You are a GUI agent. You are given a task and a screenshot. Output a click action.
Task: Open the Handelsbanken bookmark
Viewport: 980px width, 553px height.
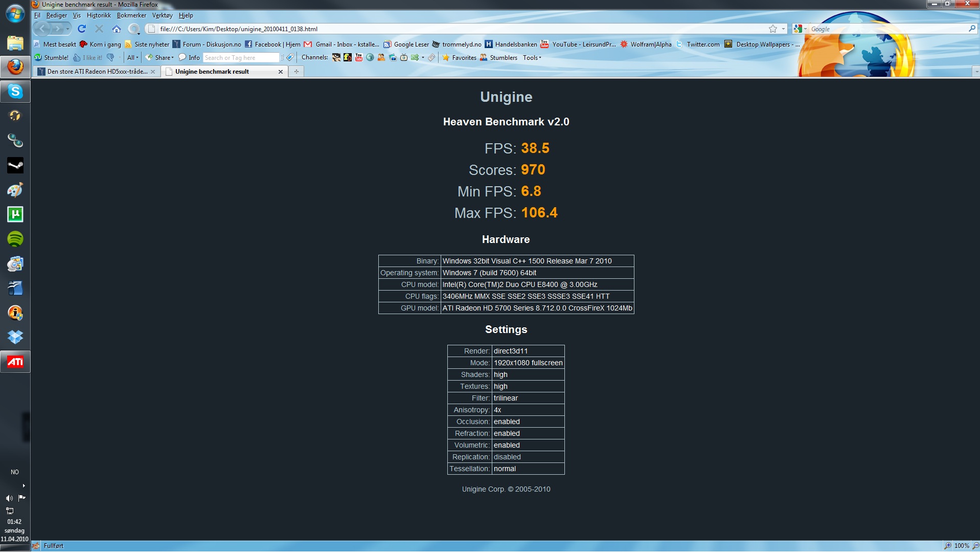[x=511, y=45]
